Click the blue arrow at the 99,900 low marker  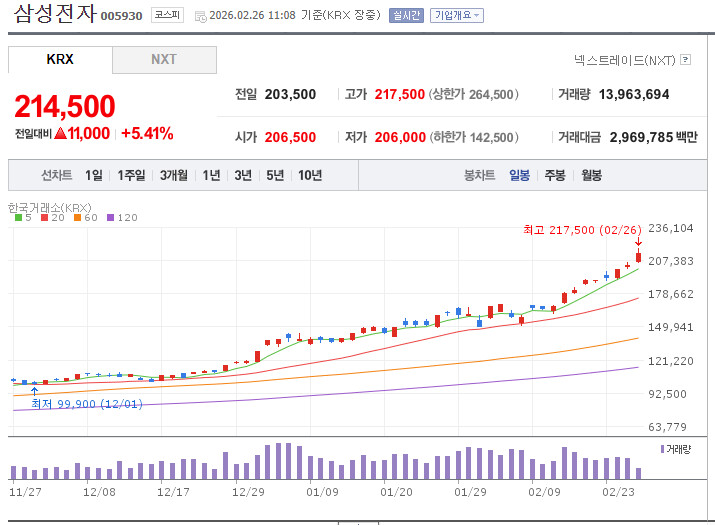click(x=35, y=391)
